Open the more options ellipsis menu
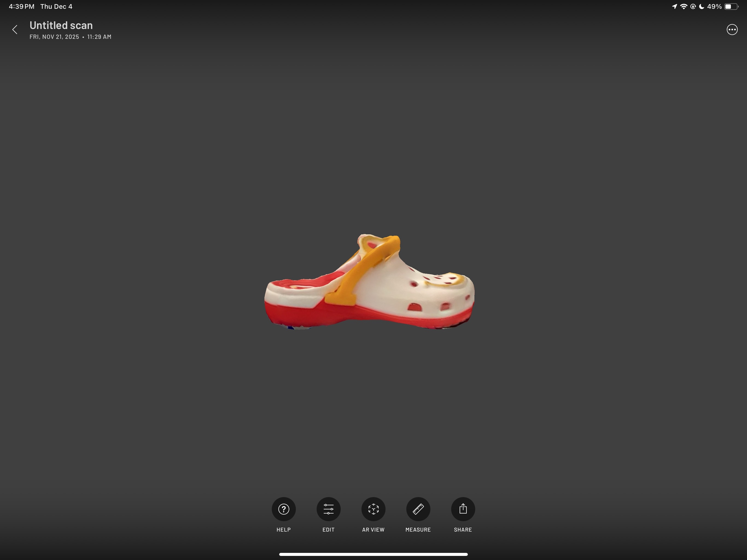The image size is (747, 560). 732,30
